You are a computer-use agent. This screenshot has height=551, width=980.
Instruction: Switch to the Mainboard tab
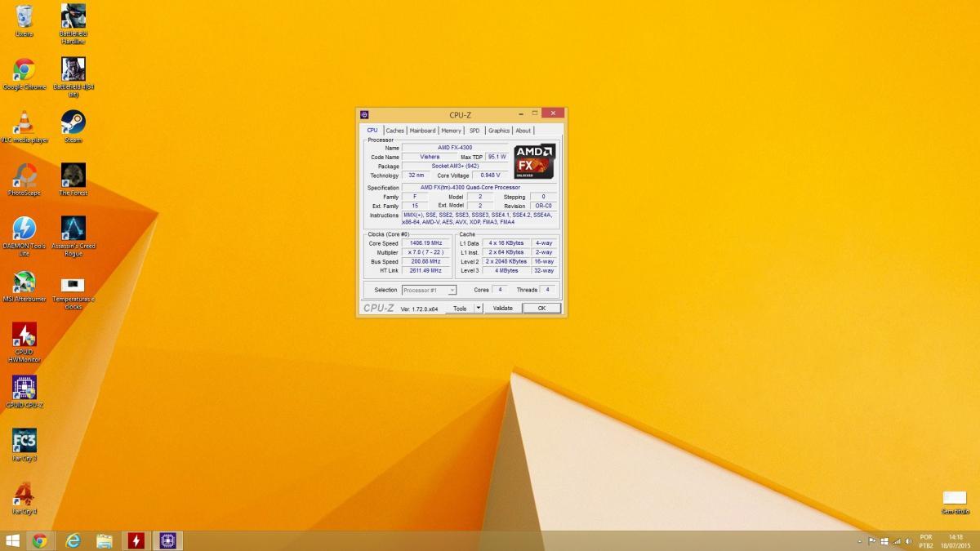pos(423,131)
